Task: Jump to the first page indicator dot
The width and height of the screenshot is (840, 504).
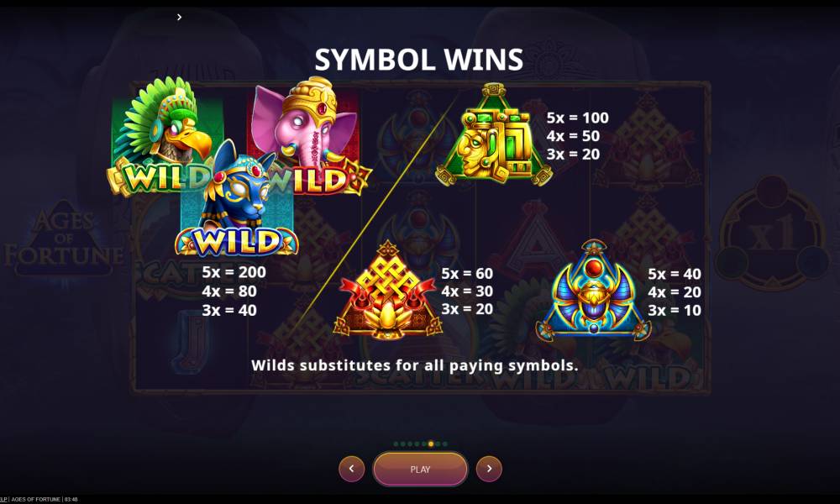Action: 396,444
